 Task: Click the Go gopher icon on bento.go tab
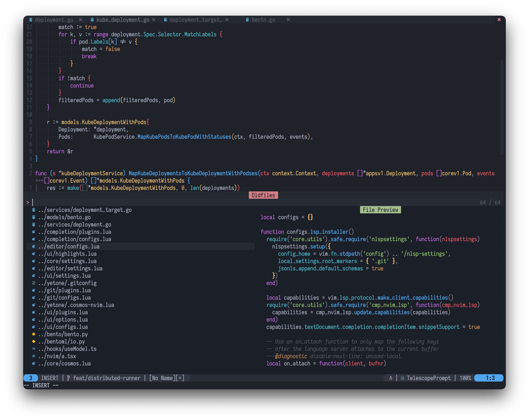[x=247, y=20]
